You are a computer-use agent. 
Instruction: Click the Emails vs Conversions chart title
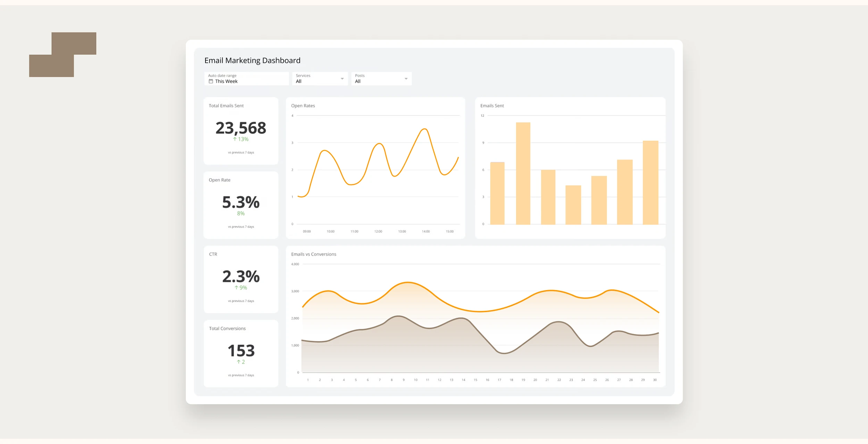click(x=313, y=254)
